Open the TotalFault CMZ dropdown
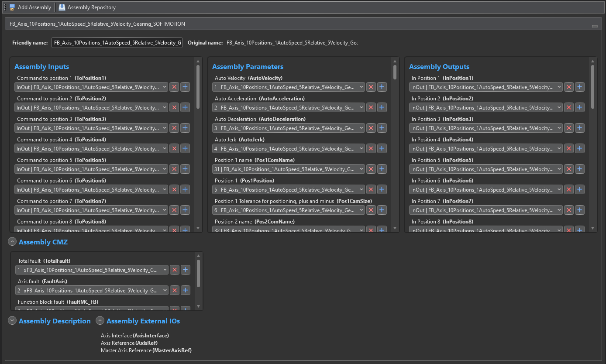Screen dimensions: 606x364 (x=92, y=270)
